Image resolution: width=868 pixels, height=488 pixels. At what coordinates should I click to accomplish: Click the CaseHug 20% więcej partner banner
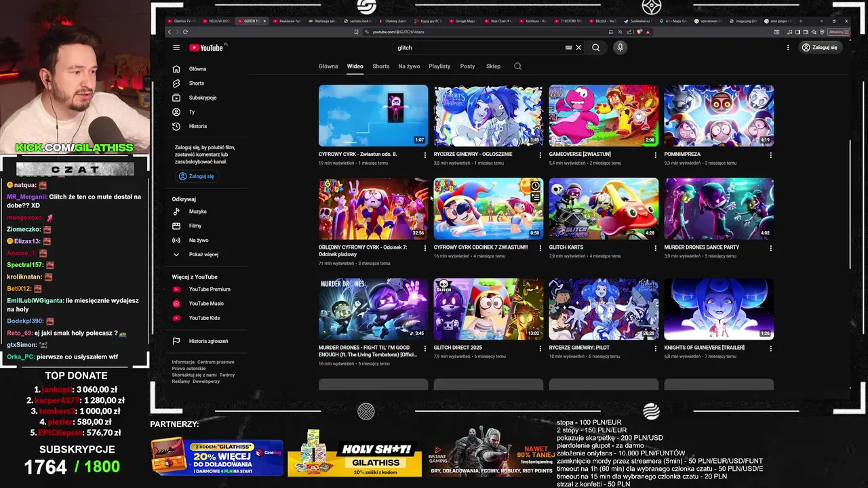click(x=217, y=457)
